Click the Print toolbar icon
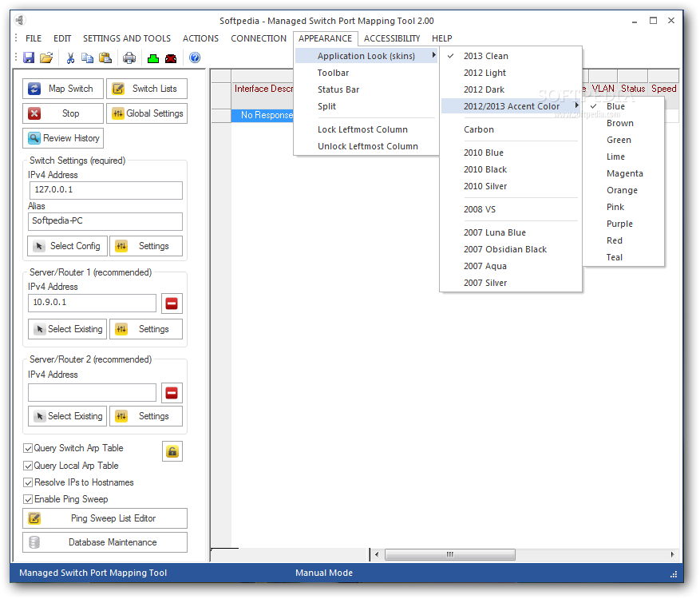 coord(129,58)
